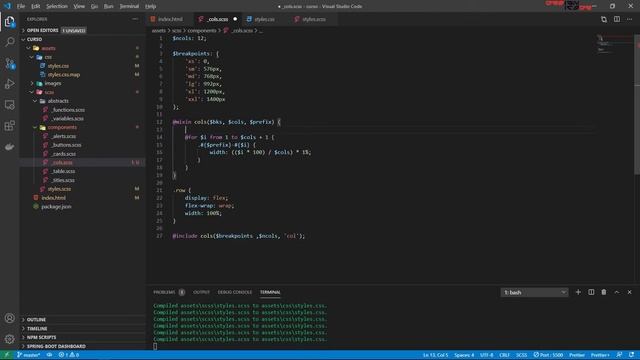Open the Explorer view in the activity bar
Image resolution: width=640 pixels, height=360 pixels.
pos(9,22)
